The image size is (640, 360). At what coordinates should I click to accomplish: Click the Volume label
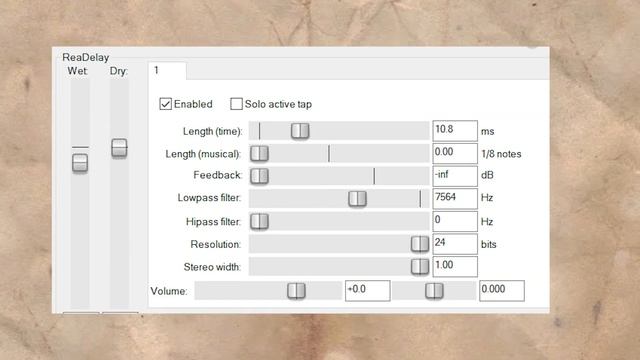tap(169, 291)
